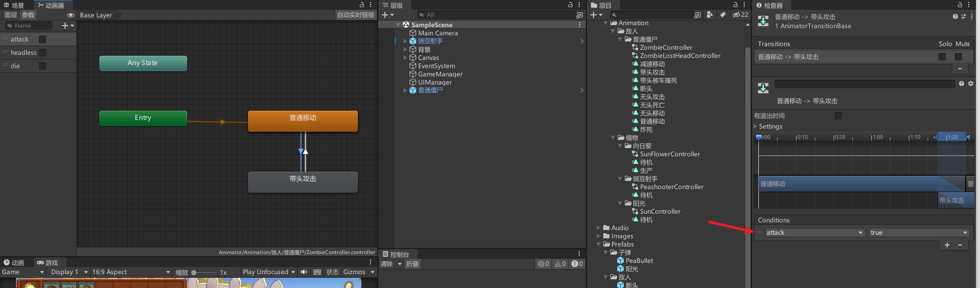This screenshot has height=288, width=980.
Task: Toggle the console 折叠 collapse button
Action: [413, 264]
